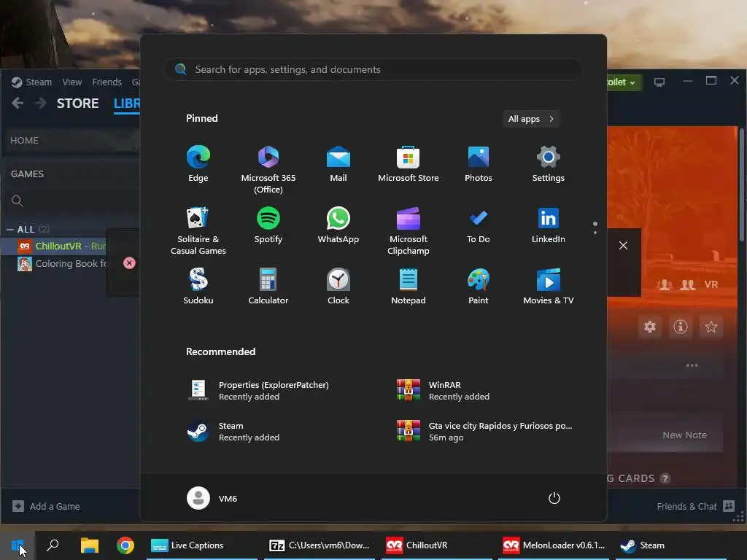The image size is (747, 560).
Task: Select HOME in Steam library sidebar
Action: pos(71,141)
